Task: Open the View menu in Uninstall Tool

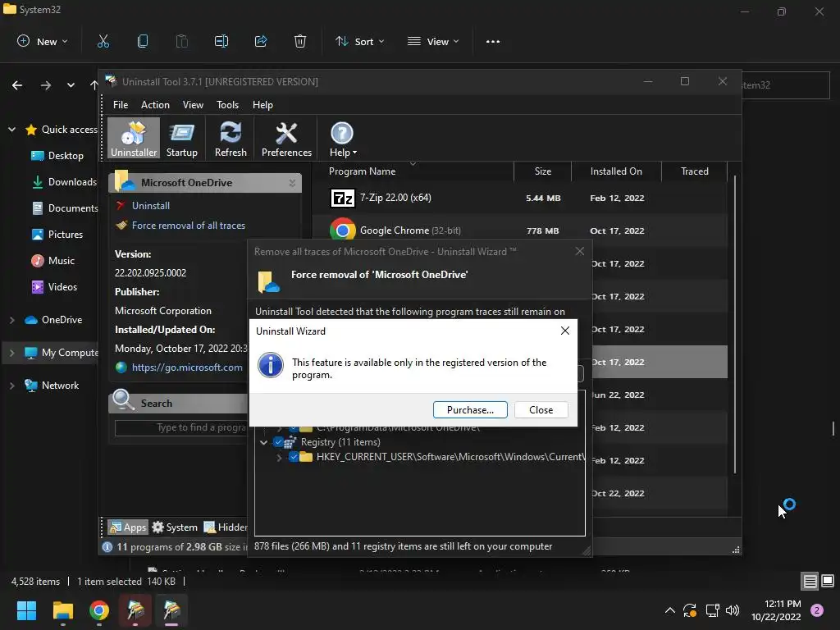Action: [193, 105]
